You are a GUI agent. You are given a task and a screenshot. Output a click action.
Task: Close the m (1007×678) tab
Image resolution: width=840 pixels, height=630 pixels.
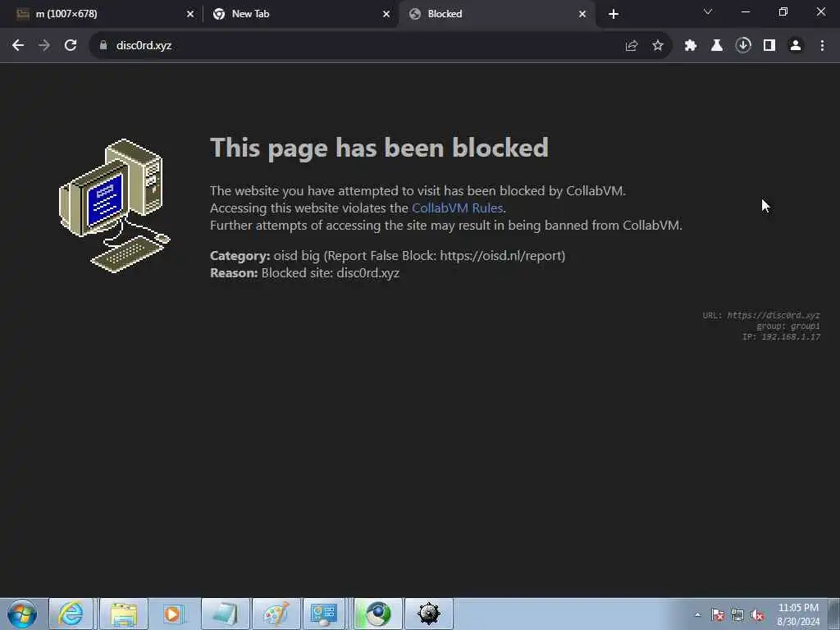(190, 14)
